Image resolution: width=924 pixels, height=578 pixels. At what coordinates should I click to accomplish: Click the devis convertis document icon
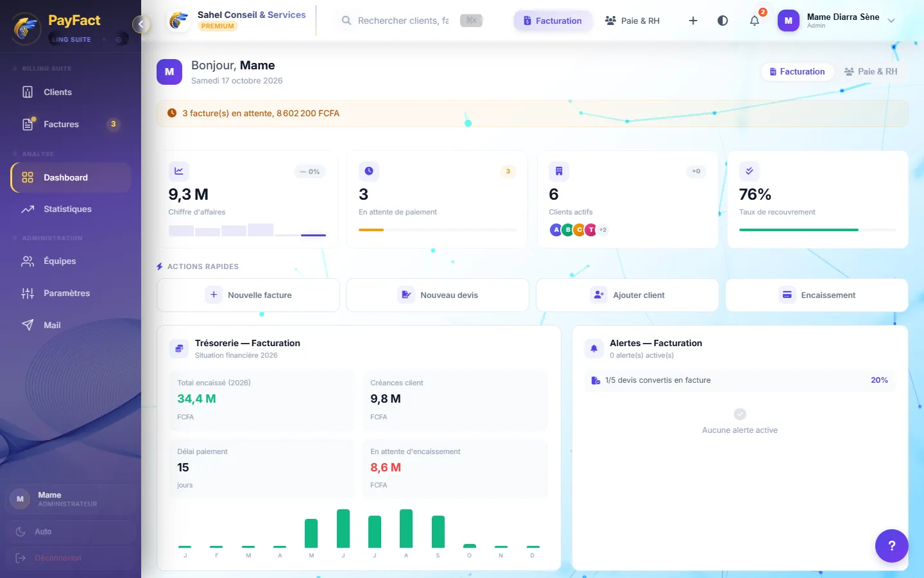(595, 381)
